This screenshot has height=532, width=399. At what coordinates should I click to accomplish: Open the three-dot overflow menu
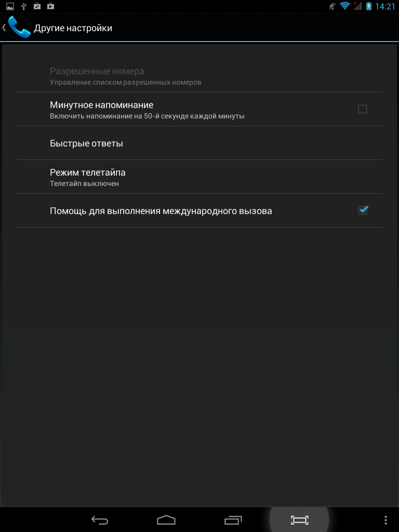pyautogui.click(x=385, y=520)
